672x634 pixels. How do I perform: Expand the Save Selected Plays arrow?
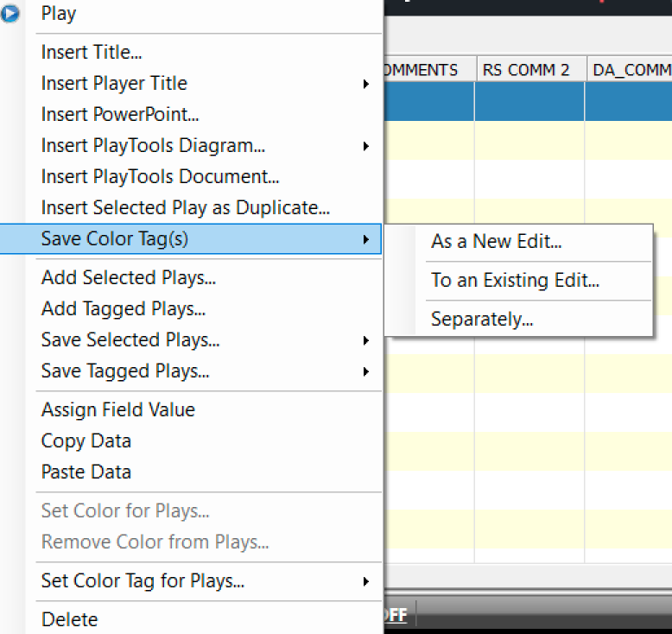[x=365, y=340]
